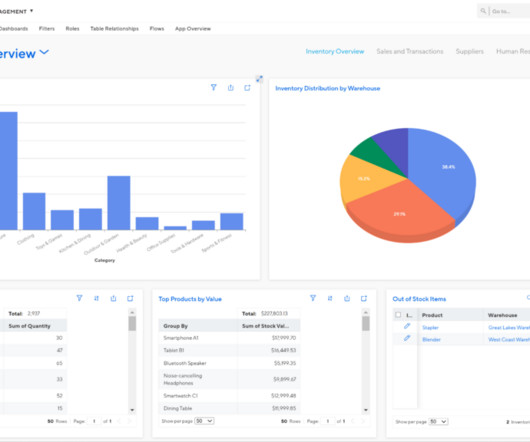Click the sort icon in Top Products by Value

pos(330,298)
